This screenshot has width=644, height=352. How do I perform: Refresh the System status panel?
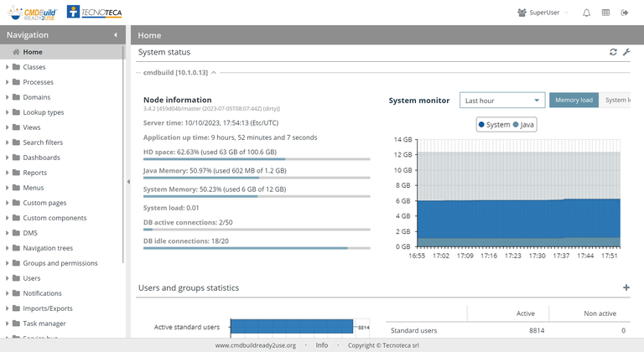pyautogui.click(x=613, y=52)
